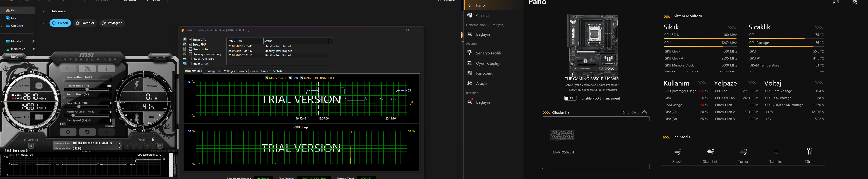Click the Favoriler filter button
This screenshot has width=868, height=179.
85,23
